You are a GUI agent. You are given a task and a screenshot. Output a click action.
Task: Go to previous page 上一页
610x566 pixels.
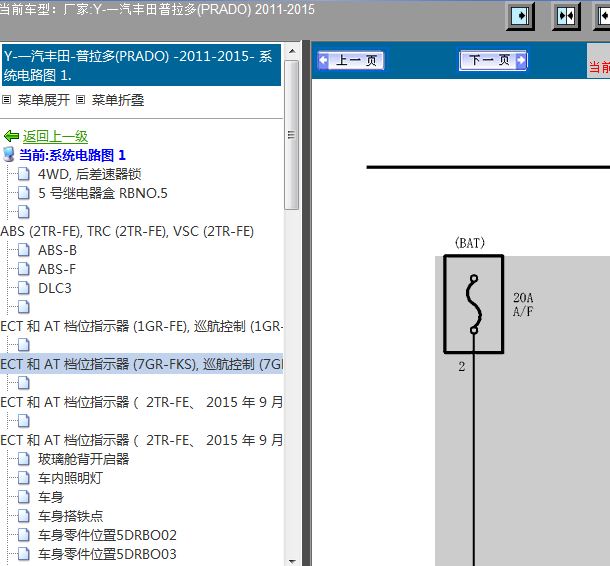pos(352,60)
